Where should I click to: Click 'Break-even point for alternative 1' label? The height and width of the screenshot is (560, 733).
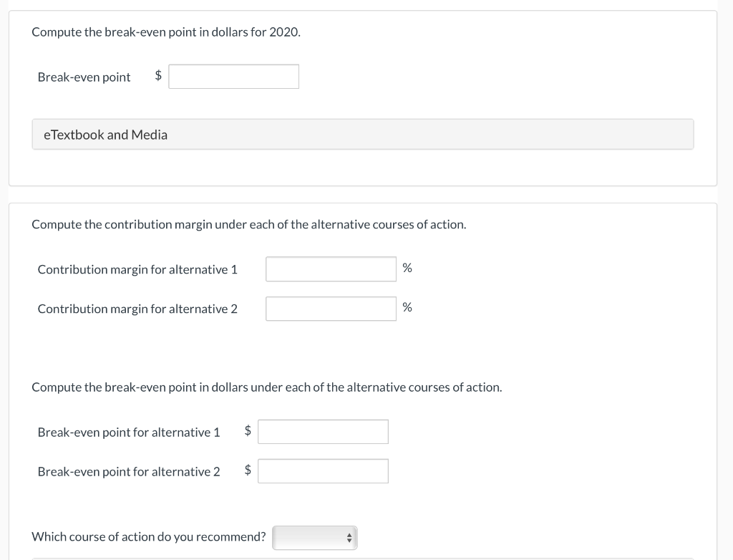click(129, 433)
